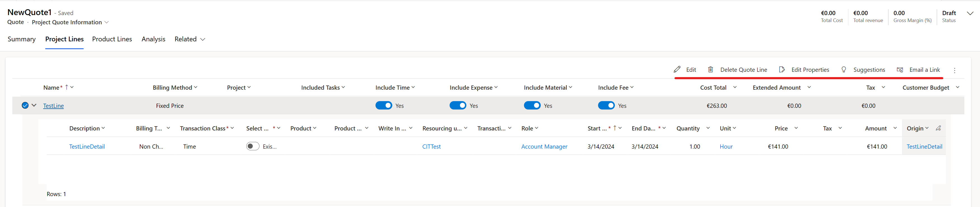
Task: Click the Suggestions button
Action: pos(863,70)
